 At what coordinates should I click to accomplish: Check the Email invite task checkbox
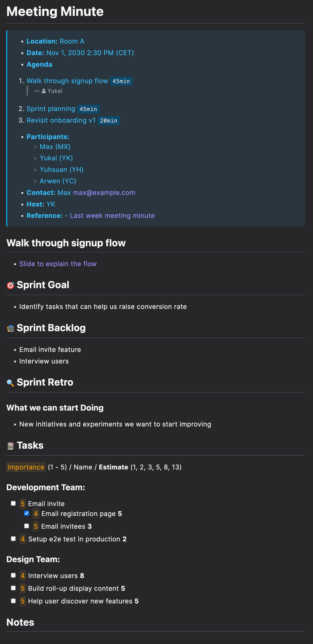coord(13,503)
